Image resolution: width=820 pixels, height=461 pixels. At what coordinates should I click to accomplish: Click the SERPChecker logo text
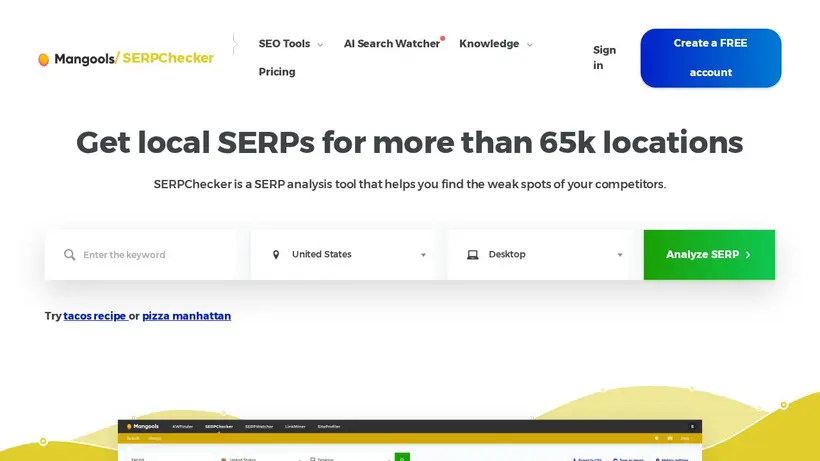click(x=167, y=58)
